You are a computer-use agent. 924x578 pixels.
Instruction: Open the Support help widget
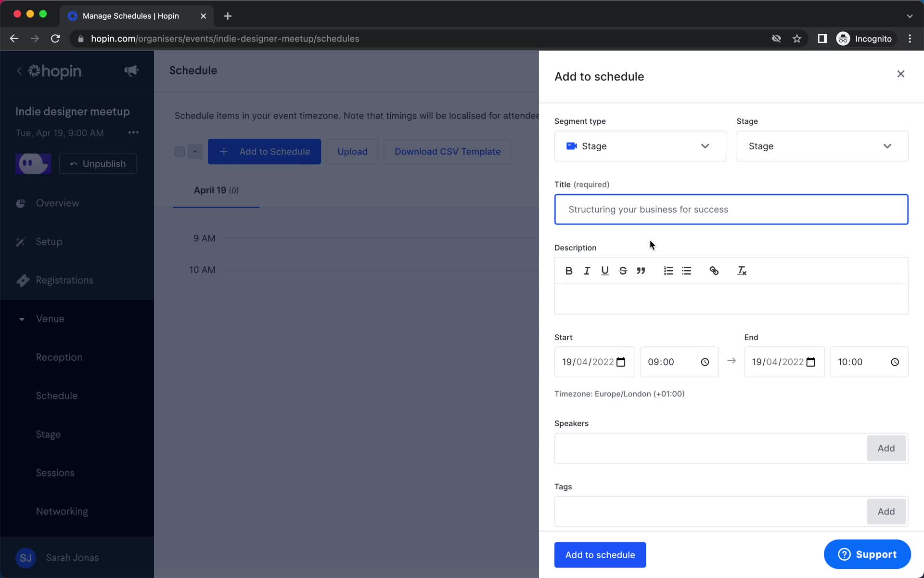click(x=867, y=554)
